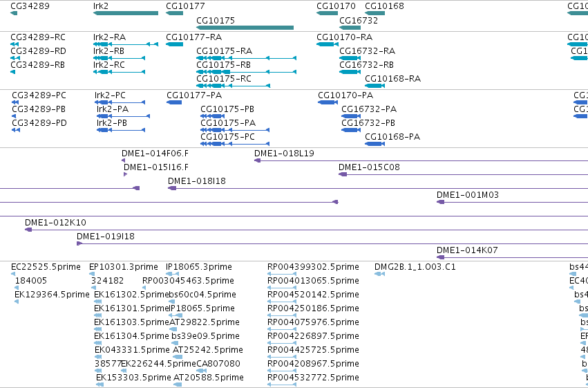The width and height of the screenshot is (588, 388).
Task: Click EST RP003045463.5prime
Action: click(x=144, y=288)
